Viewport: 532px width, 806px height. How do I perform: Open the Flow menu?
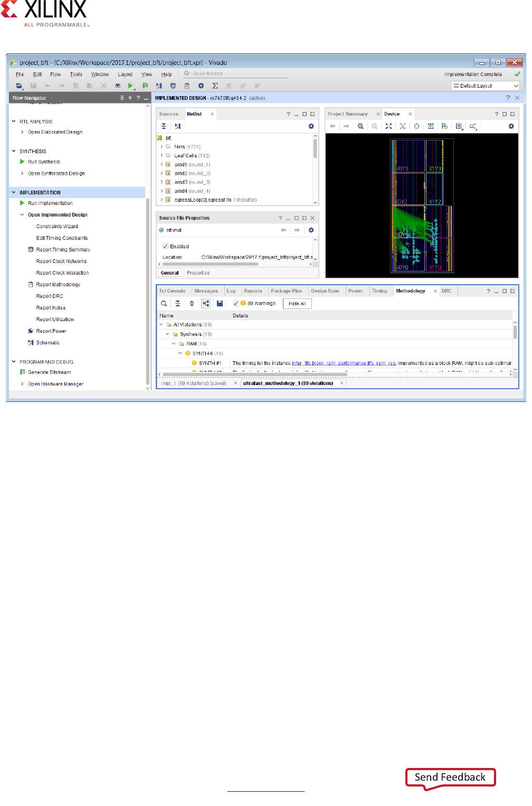(x=55, y=74)
